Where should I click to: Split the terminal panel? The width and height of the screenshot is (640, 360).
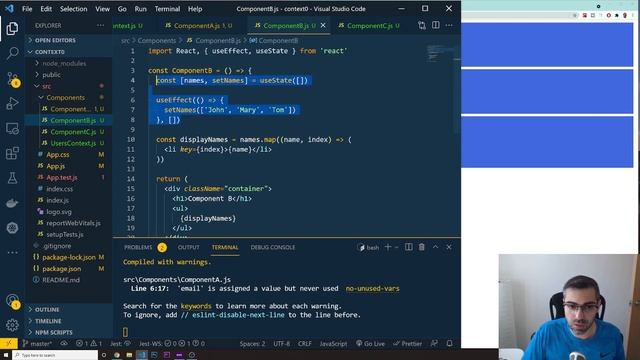click(409, 247)
